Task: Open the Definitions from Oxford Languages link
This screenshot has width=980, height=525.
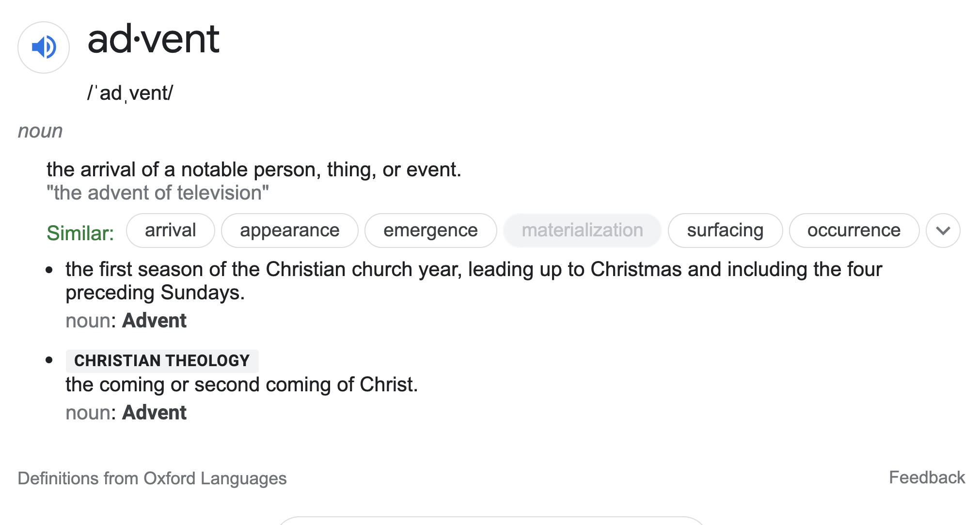Action: (152, 479)
